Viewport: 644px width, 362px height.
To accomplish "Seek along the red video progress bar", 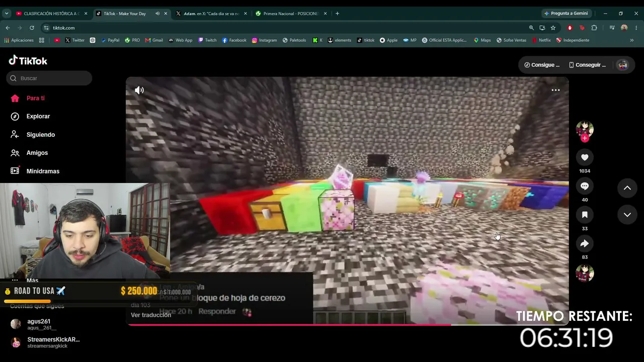I will (347, 325).
